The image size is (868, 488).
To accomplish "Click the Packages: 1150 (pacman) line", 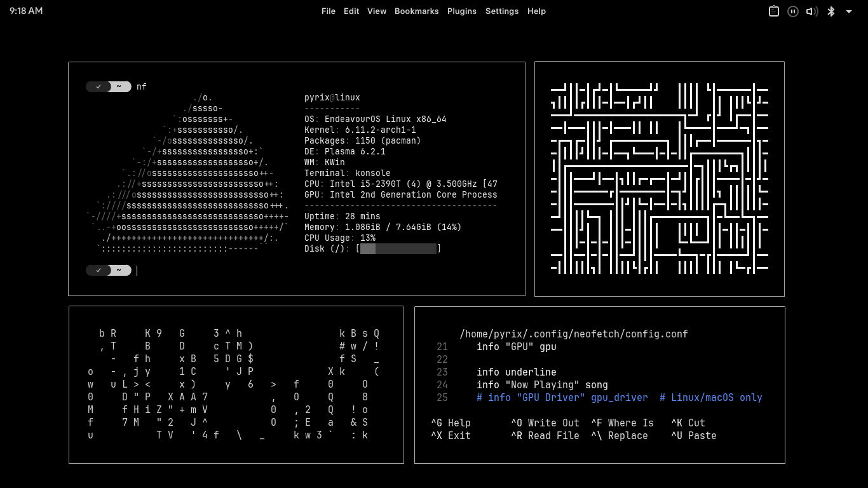I will click(x=363, y=141).
